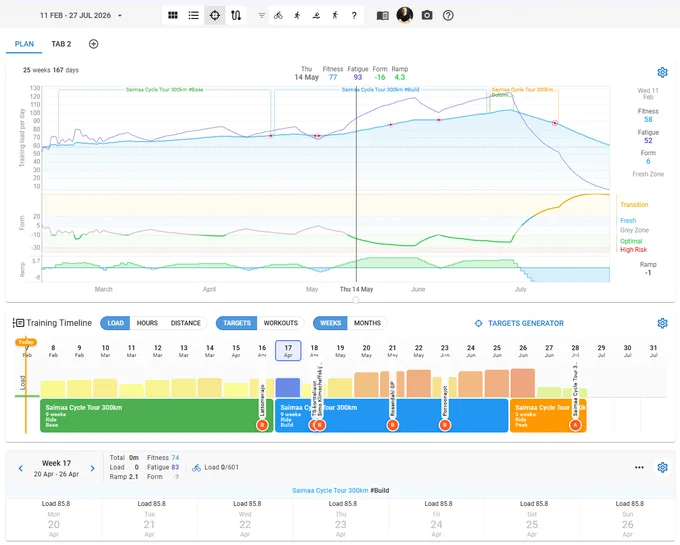Add a new tab with plus button

click(x=93, y=44)
